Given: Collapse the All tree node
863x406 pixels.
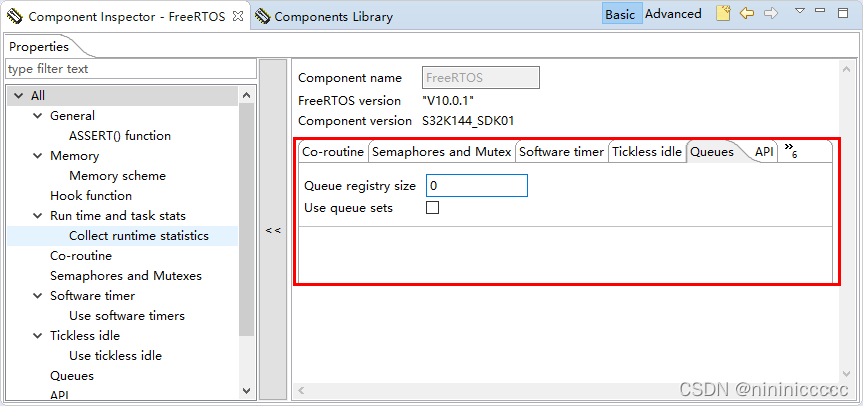Looking at the screenshot, I should 19,96.
